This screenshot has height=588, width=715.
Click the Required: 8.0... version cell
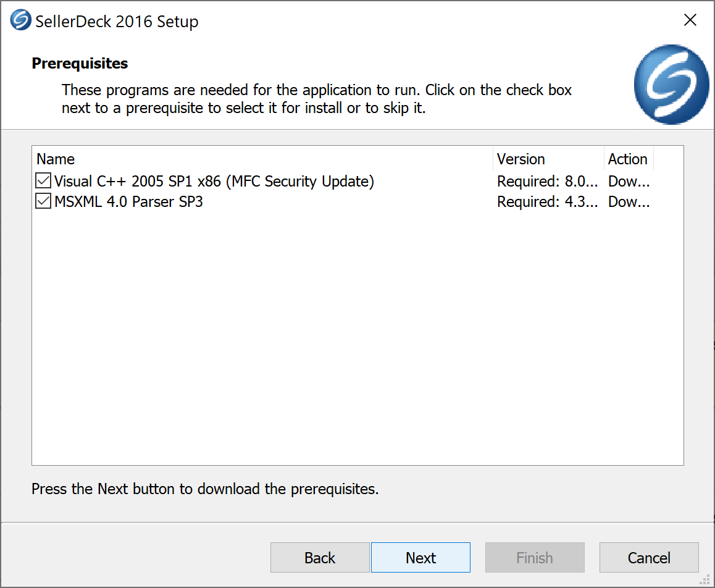[547, 182]
